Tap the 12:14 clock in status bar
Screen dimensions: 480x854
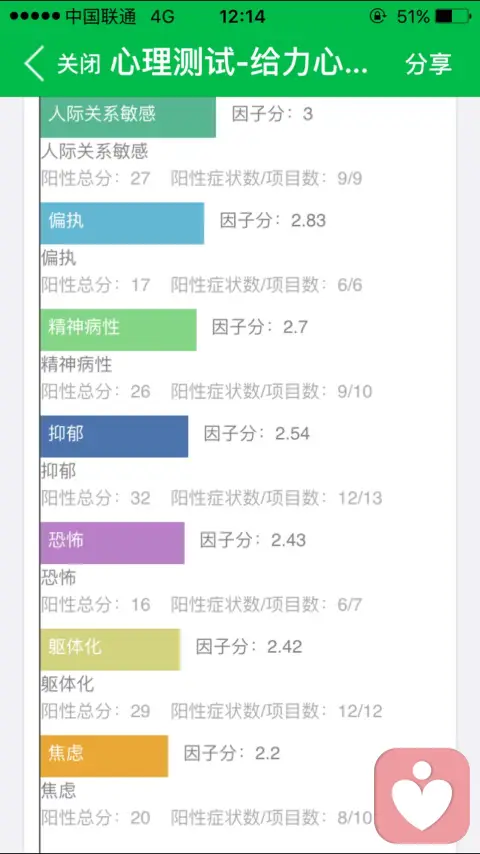[x=242, y=16]
